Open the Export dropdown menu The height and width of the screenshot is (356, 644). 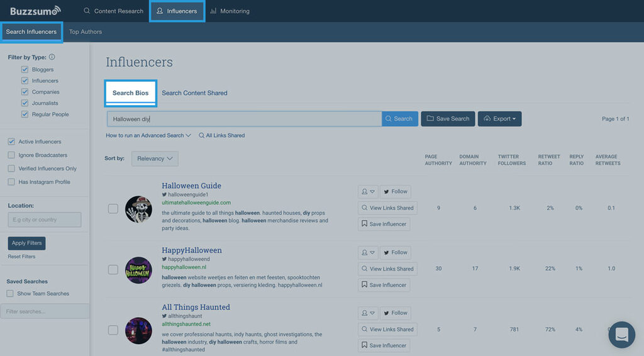pyautogui.click(x=499, y=119)
